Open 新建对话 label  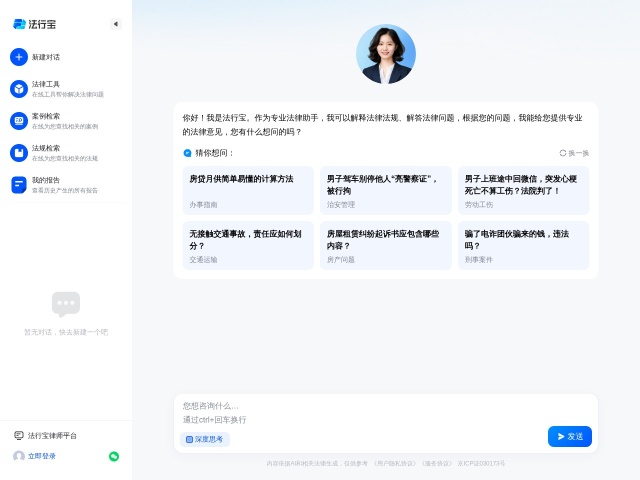pos(46,57)
